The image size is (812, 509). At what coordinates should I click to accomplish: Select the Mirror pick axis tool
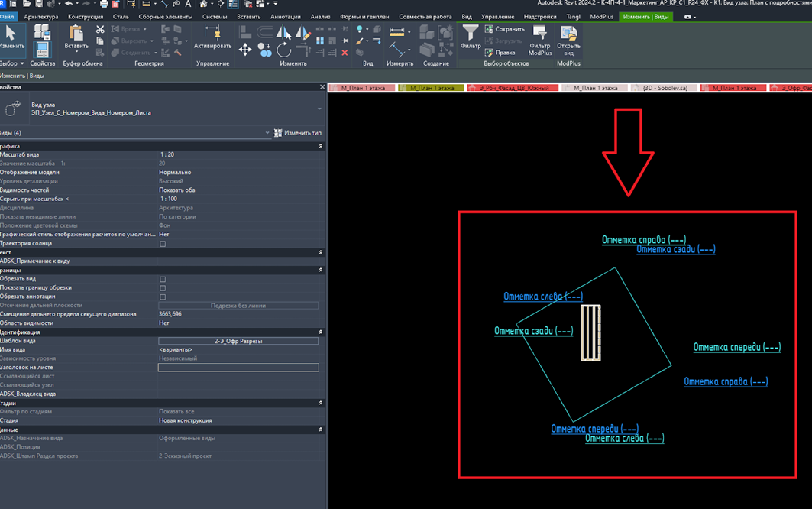[x=283, y=32]
